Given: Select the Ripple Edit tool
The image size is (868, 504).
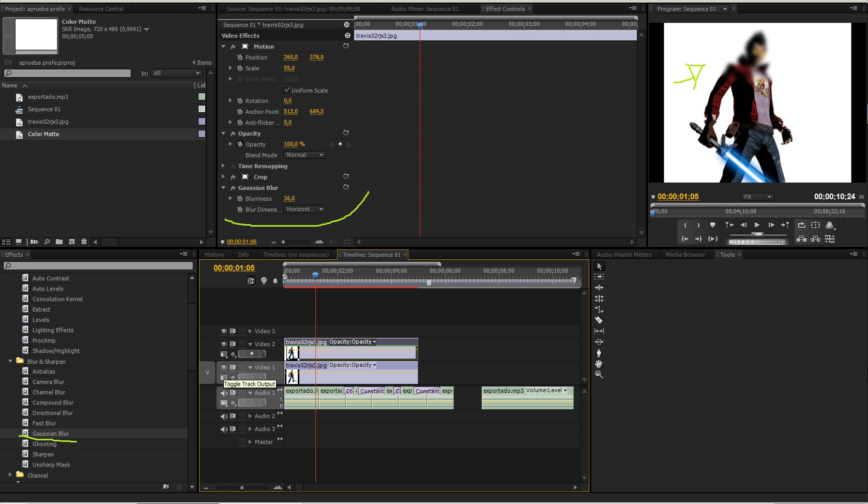Looking at the screenshot, I should 599,288.
